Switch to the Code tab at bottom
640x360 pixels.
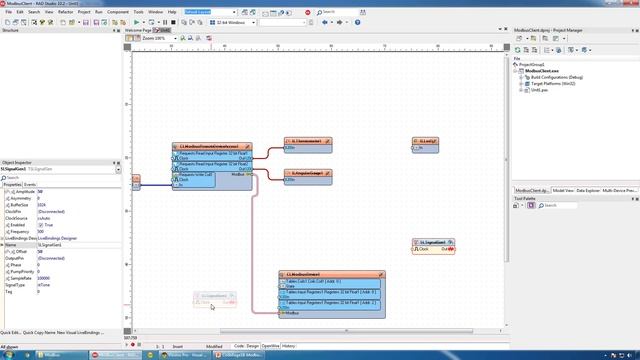tap(239, 346)
